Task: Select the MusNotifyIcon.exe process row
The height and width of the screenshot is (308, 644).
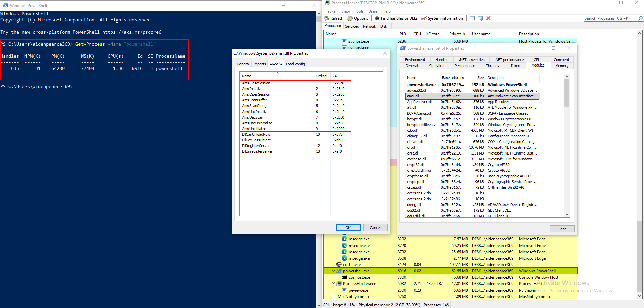Action: (x=450, y=297)
